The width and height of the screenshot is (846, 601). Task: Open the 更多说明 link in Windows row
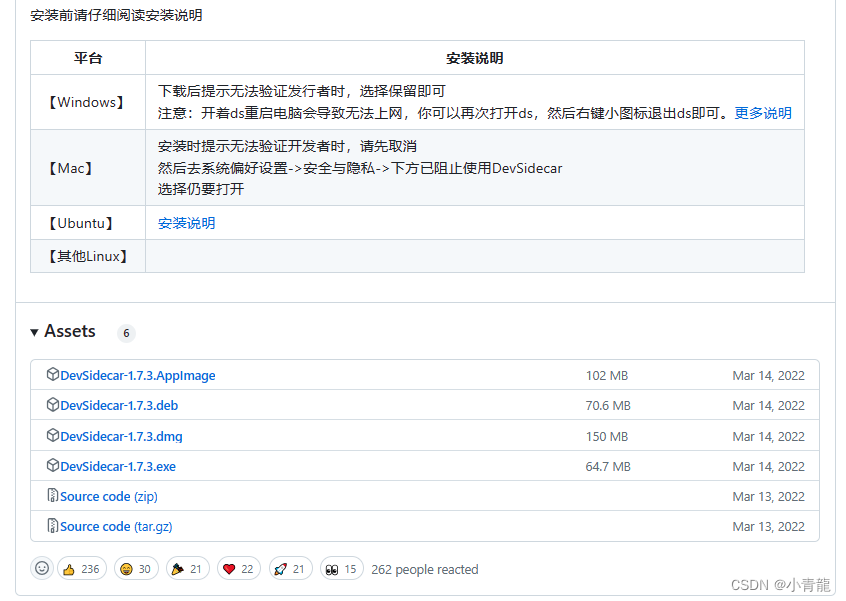coord(763,113)
